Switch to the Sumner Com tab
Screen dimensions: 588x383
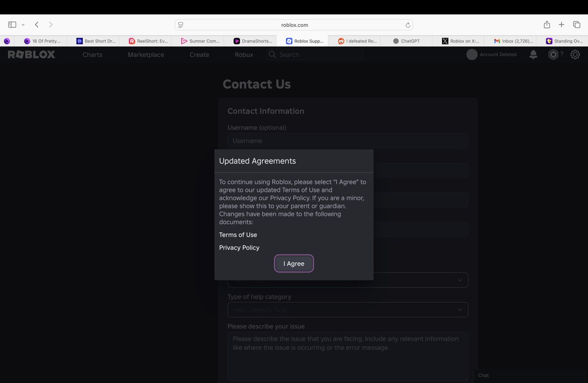pos(198,41)
